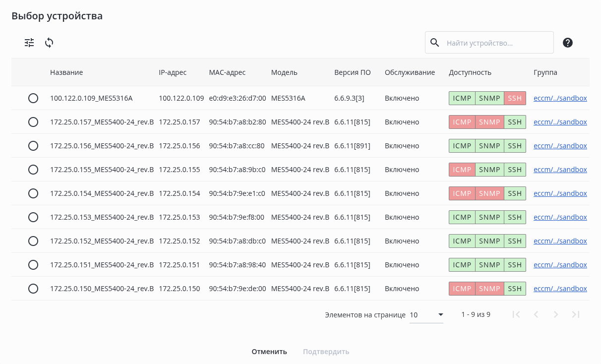Open sandbox group link for 172.25.0.157
Screen dimensions: 601x364
coord(560,122)
